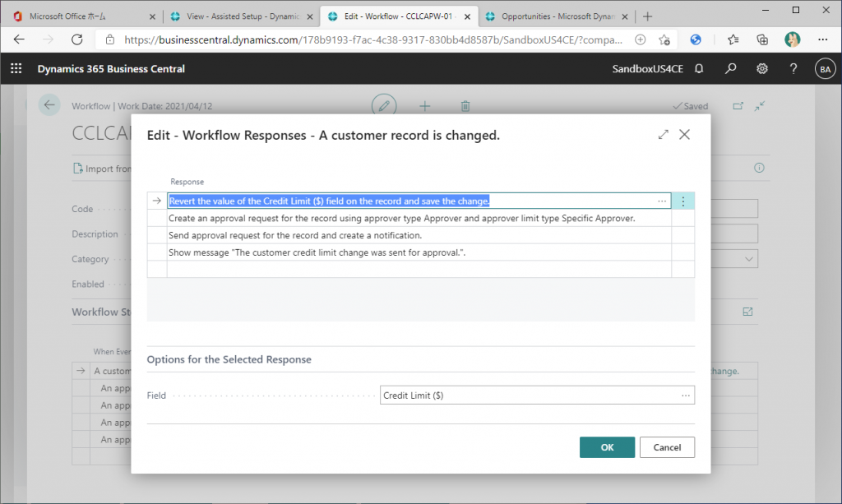
Task: Click the info icon on Workflow page
Action: point(759,168)
